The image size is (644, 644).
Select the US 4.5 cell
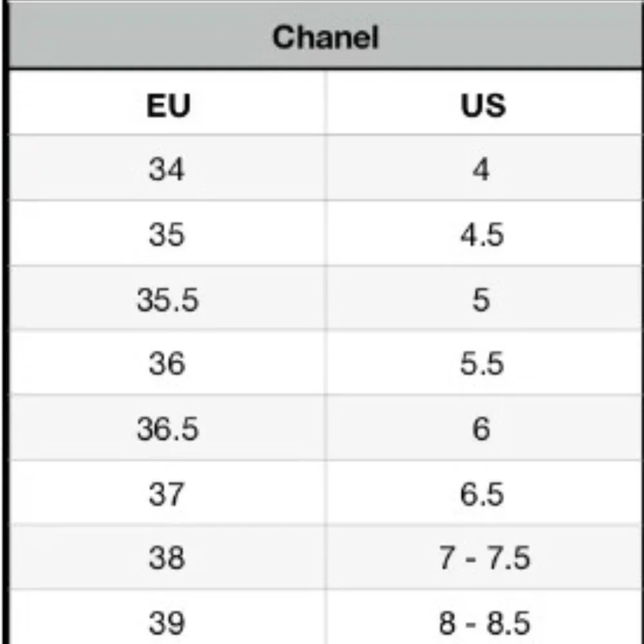point(482,234)
